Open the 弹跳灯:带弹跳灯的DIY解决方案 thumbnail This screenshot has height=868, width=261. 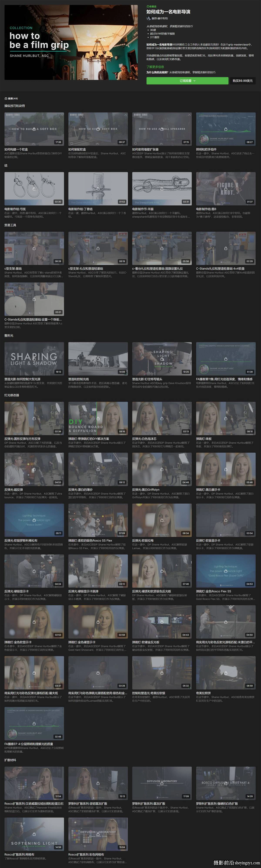click(98, 418)
